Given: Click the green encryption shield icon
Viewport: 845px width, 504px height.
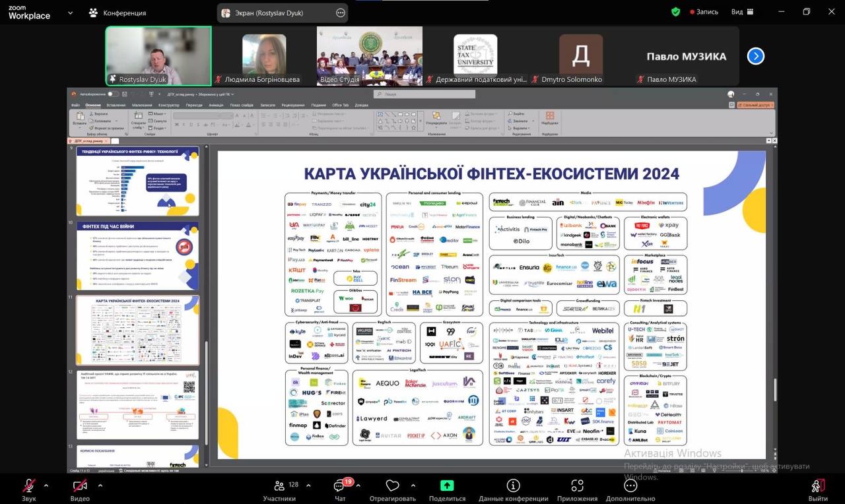Looking at the screenshot, I should 675,12.
